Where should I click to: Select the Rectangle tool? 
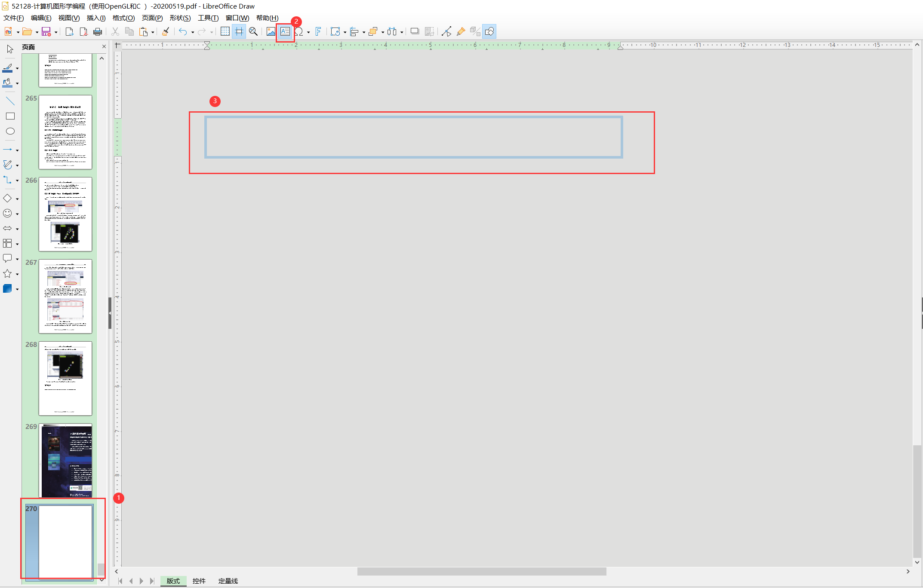coord(10,116)
